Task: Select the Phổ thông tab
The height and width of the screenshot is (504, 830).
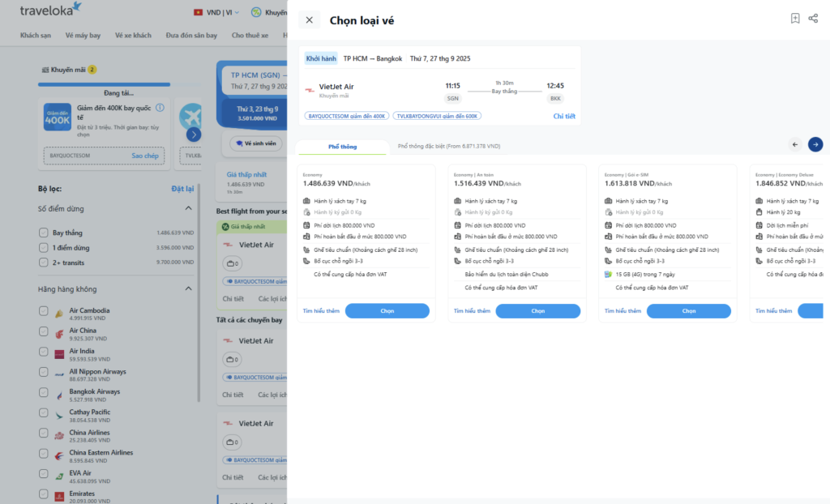Action: point(342,147)
